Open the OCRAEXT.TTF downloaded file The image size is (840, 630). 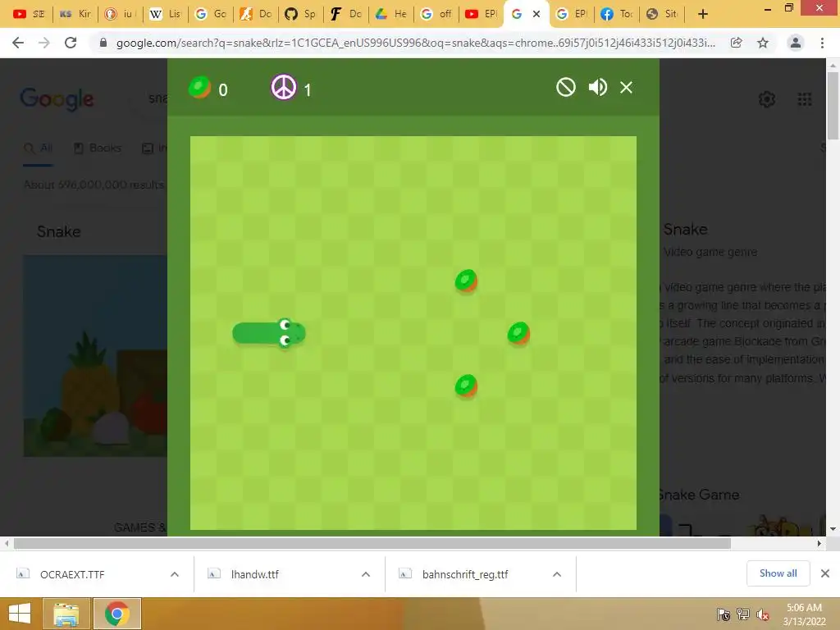click(x=72, y=574)
